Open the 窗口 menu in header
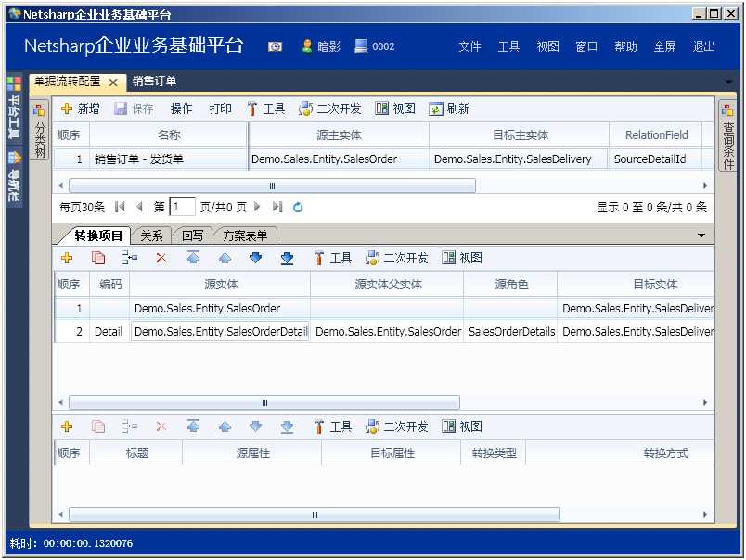 coord(586,46)
